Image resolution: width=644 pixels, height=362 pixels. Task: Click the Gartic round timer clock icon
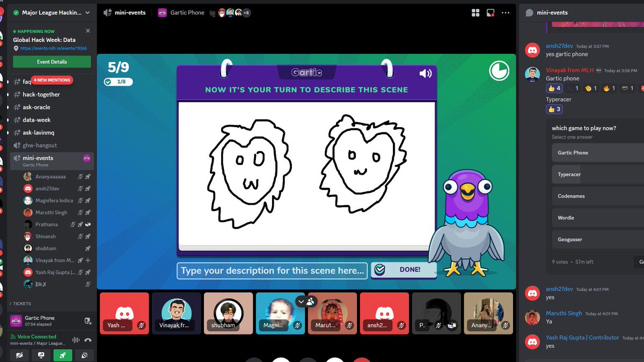point(499,71)
